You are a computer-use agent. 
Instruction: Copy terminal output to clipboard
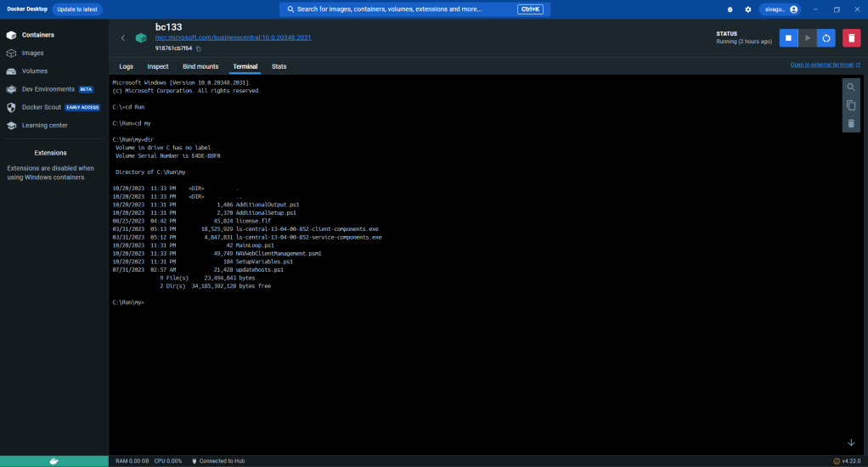850,105
